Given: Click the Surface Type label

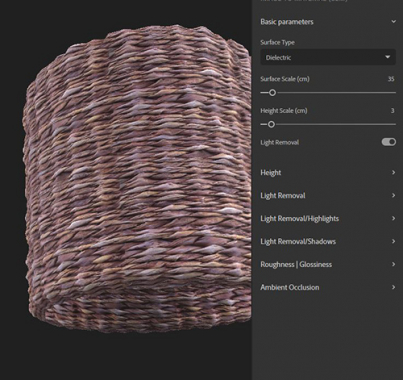Looking at the screenshot, I should [277, 42].
